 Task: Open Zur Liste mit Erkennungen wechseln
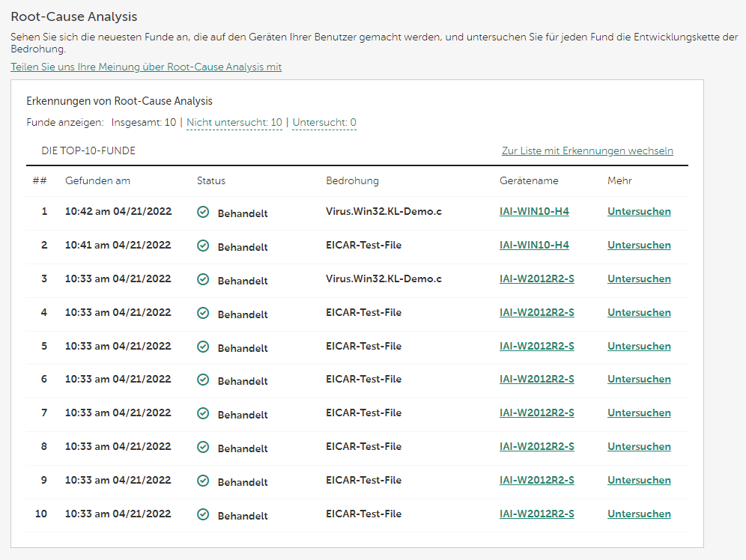coord(587,150)
